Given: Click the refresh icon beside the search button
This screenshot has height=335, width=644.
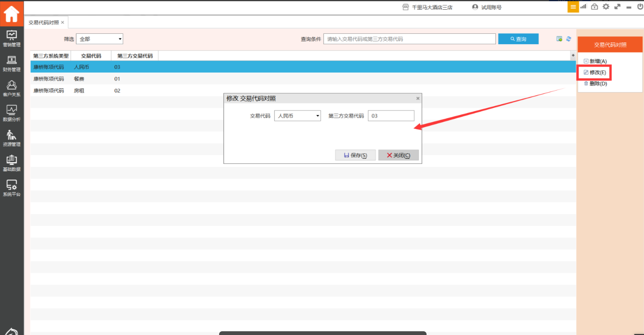Looking at the screenshot, I should point(569,39).
